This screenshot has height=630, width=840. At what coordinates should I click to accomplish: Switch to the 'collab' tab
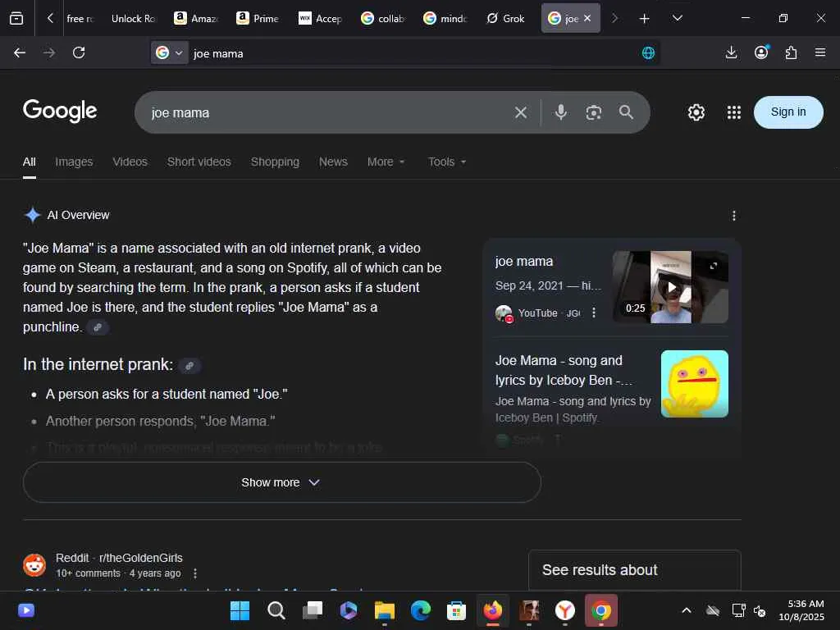(x=382, y=18)
